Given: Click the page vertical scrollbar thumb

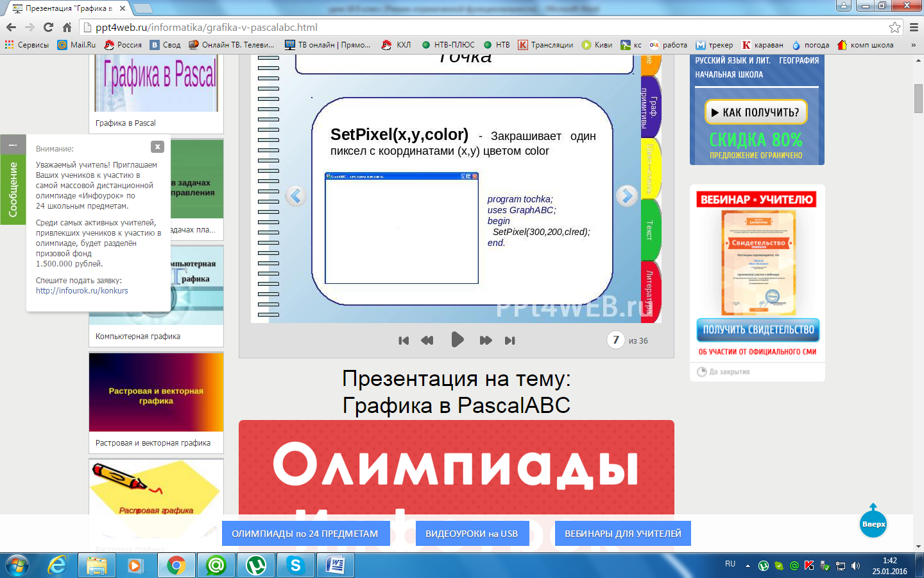Looking at the screenshot, I should (x=918, y=98).
